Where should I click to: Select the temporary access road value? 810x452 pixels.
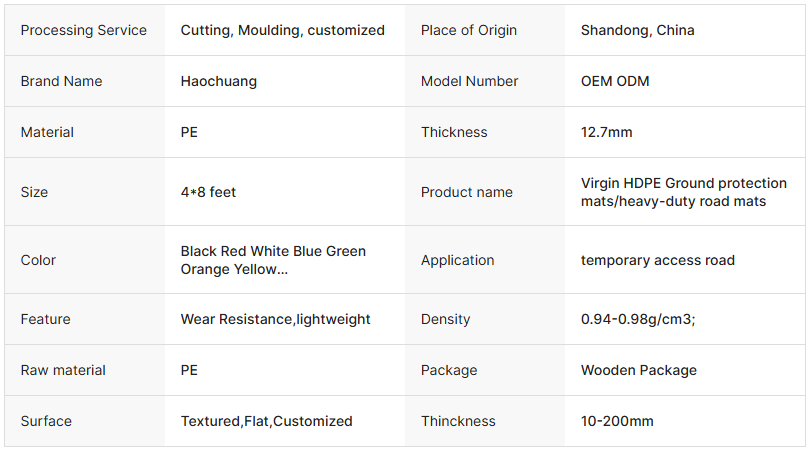657,260
